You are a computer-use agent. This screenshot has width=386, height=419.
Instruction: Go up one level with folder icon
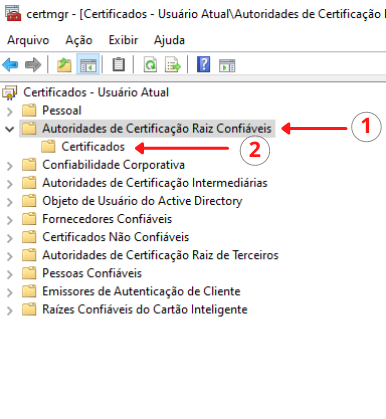point(64,64)
